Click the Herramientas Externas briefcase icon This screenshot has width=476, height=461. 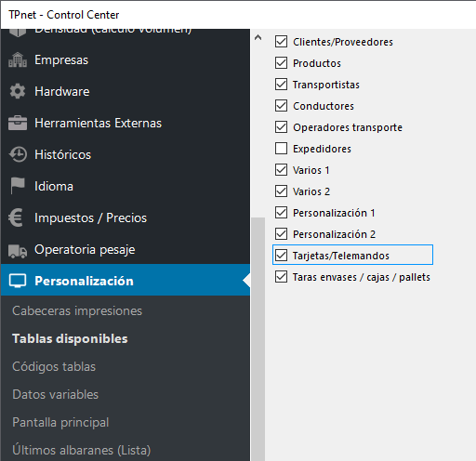pos(18,123)
